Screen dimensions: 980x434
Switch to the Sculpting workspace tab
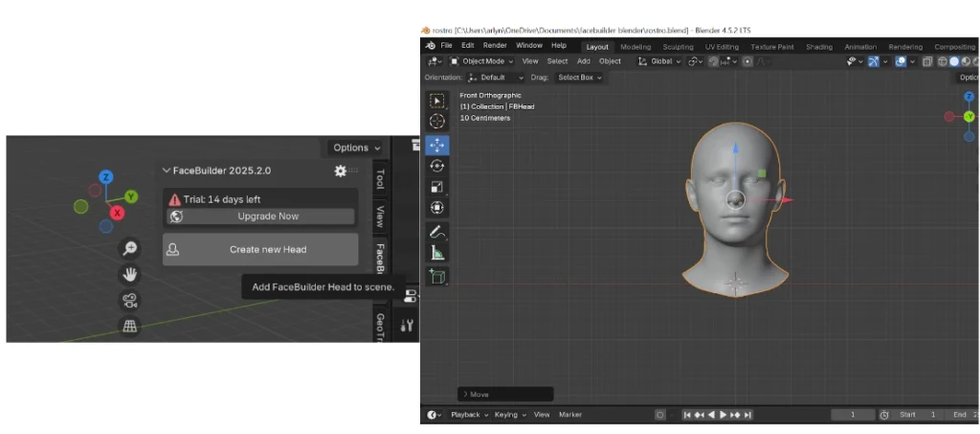coord(678,46)
